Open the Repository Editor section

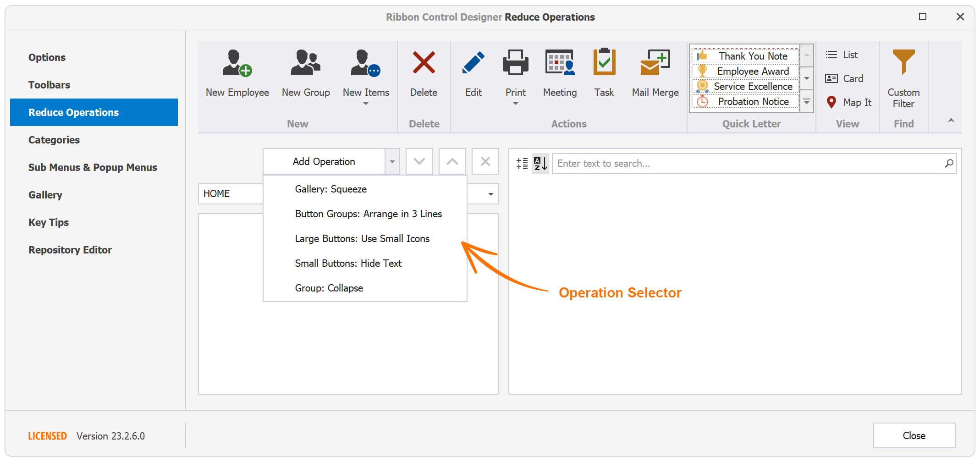tap(70, 250)
